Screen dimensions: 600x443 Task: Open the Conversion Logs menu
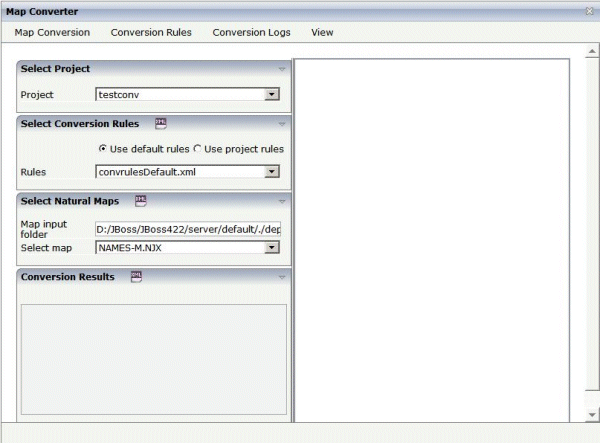251,33
